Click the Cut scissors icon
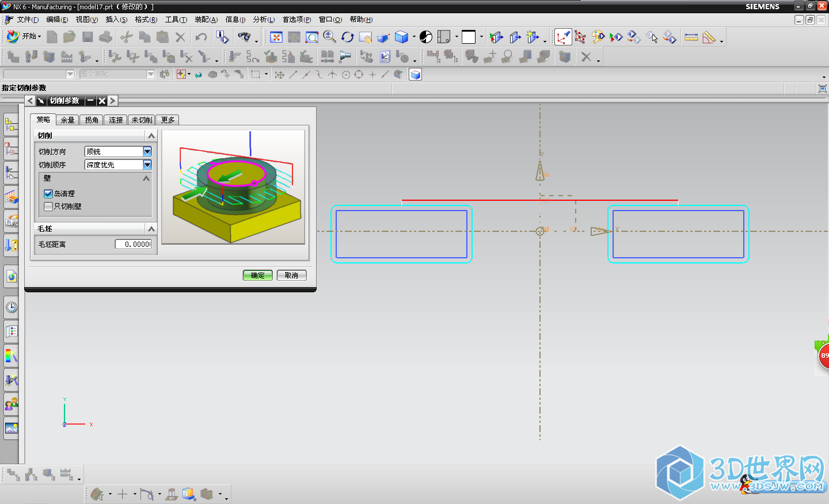This screenshot has height=504, width=829. tap(126, 37)
